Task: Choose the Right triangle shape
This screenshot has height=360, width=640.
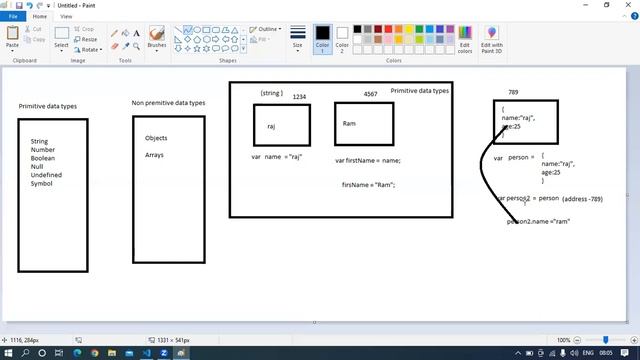Action: point(178,39)
